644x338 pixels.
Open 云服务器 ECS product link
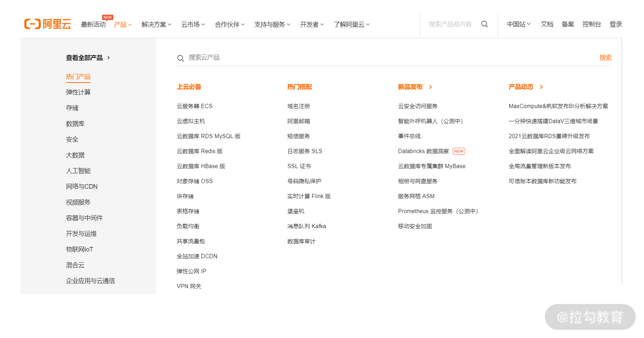pos(194,106)
